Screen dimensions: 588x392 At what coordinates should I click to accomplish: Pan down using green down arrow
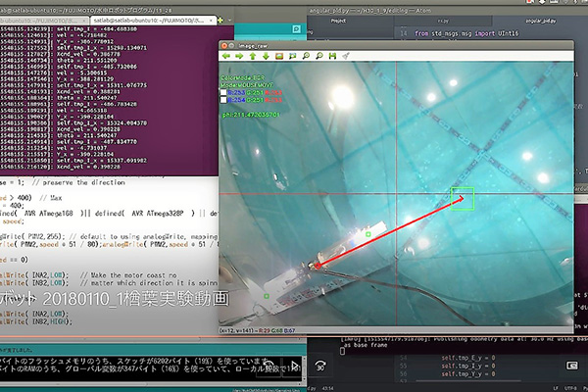tap(266, 56)
